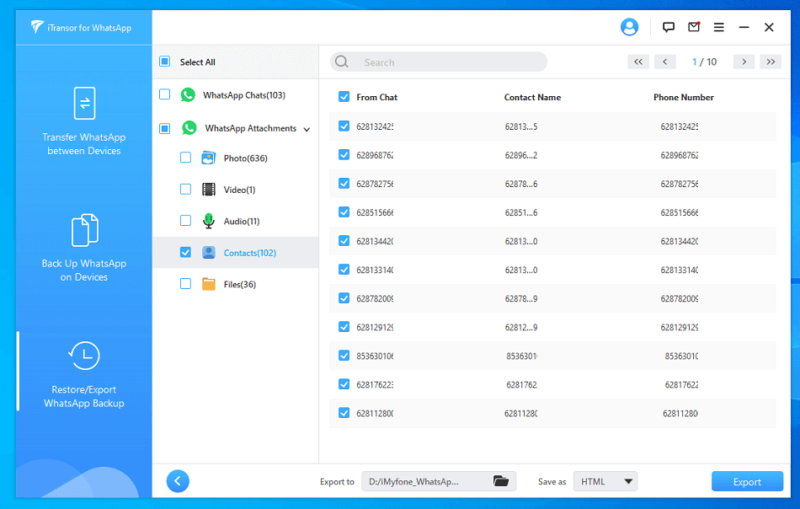The width and height of the screenshot is (800, 509).
Task: Collapse the WhatsApp Attachments chevron
Action: [x=307, y=129]
